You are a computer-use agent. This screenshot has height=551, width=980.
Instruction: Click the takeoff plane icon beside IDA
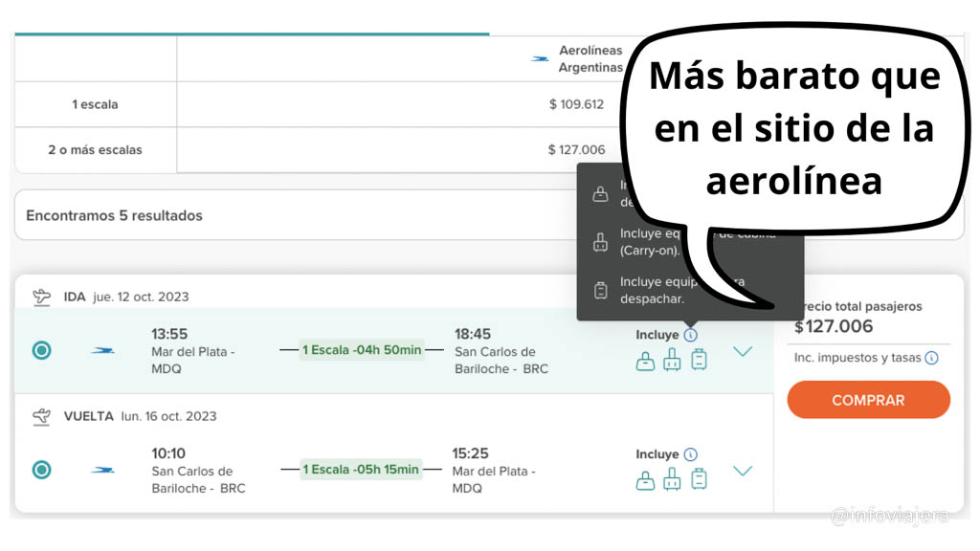[41, 297]
